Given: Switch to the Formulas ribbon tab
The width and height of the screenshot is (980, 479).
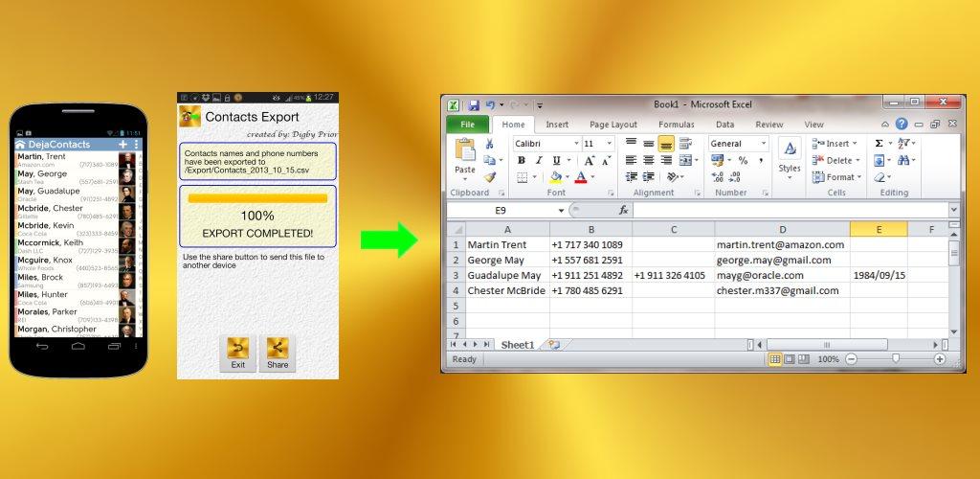Looking at the screenshot, I should tap(677, 125).
